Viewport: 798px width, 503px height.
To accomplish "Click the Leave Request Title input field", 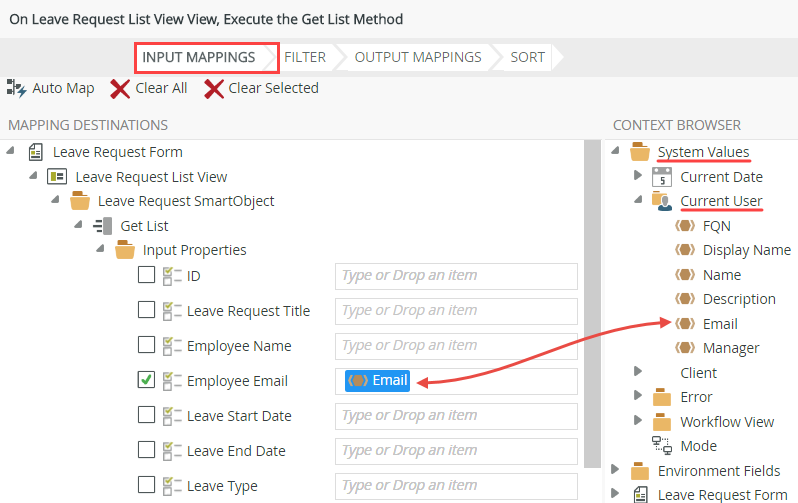I will 456,311.
